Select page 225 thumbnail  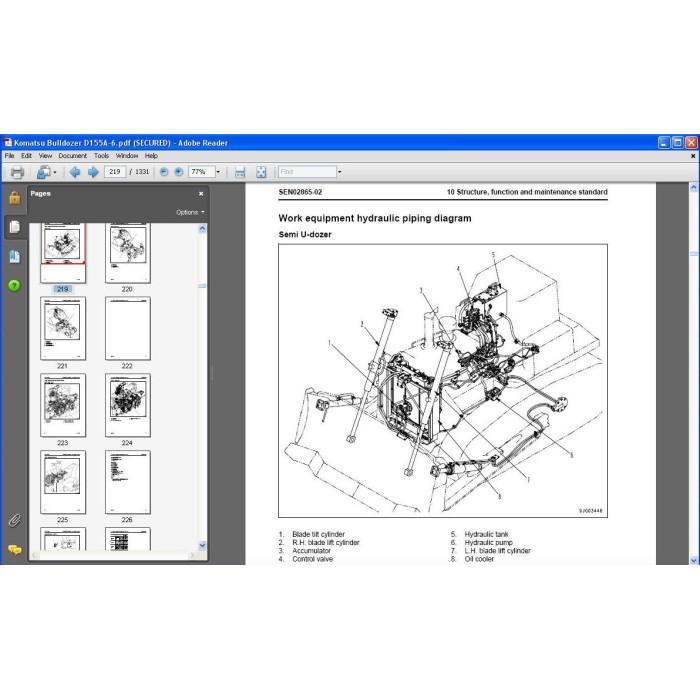63,482
